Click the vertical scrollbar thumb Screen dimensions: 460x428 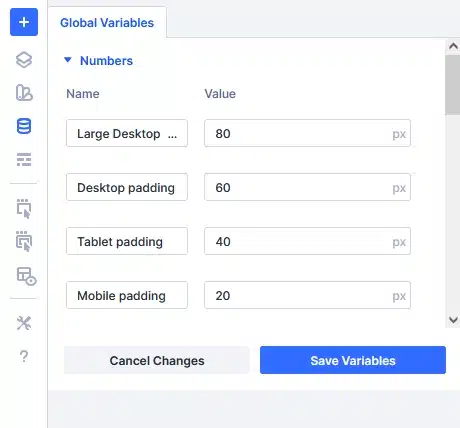pos(453,85)
